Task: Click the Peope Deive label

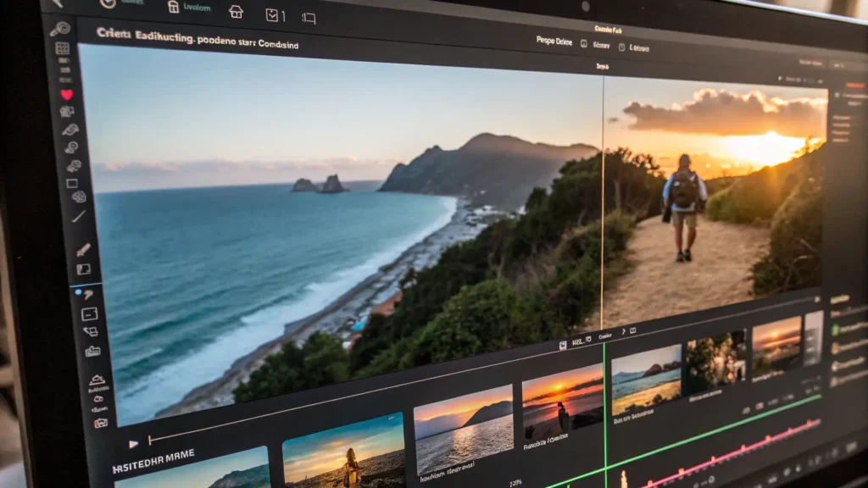Action: (x=554, y=41)
